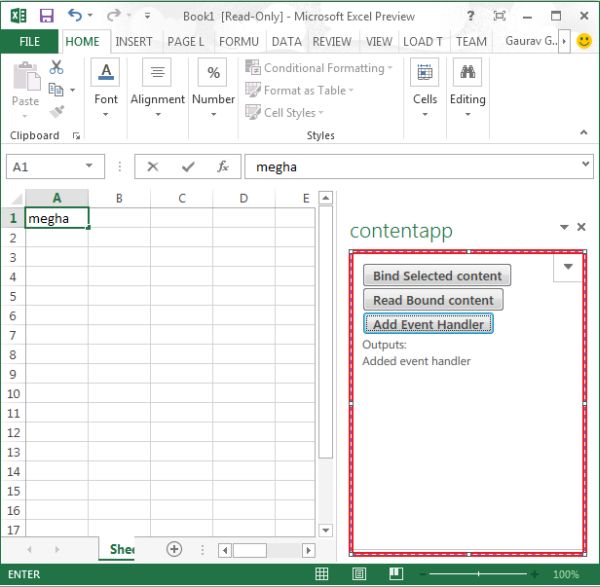Click the Cut scissors icon
600x587 pixels.
(56, 67)
